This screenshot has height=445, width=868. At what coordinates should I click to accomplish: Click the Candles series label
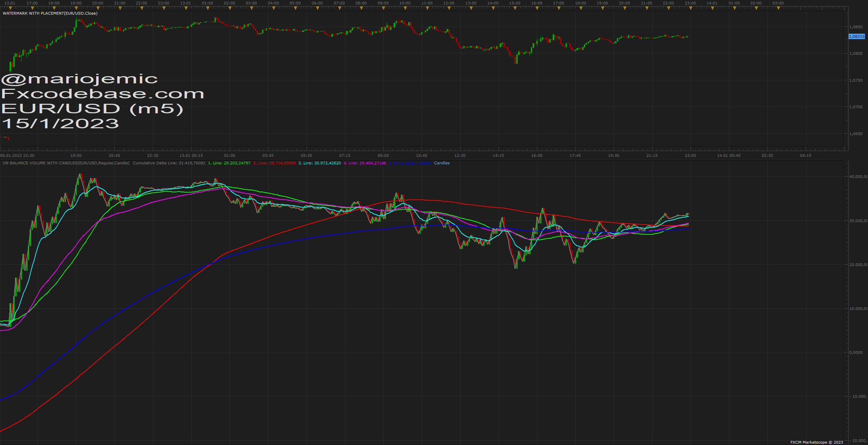[x=442, y=163]
